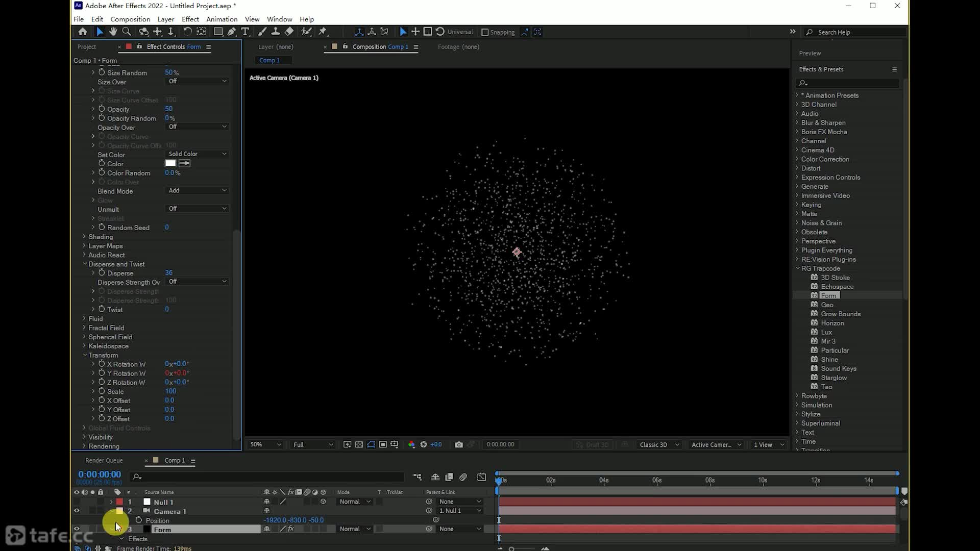Image resolution: width=980 pixels, height=551 pixels.
Task: Open the Blend Mode Add dropdown
Action: [197, 190]
